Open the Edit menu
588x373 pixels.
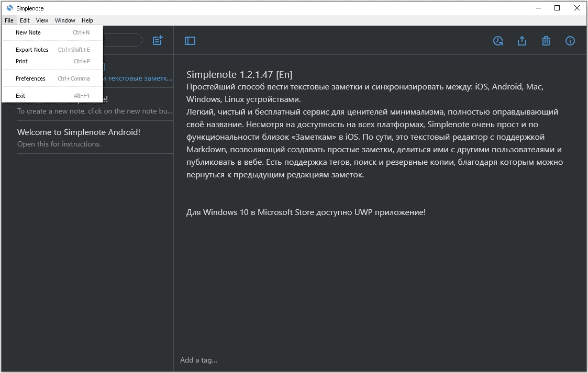[x=25, y=20]
